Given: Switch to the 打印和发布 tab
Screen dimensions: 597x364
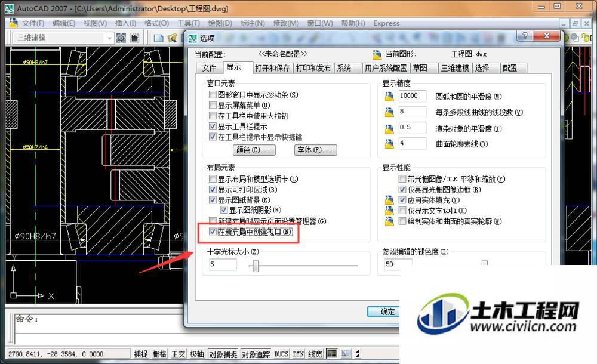Looking at the screenshot, I should click(313, 68).
